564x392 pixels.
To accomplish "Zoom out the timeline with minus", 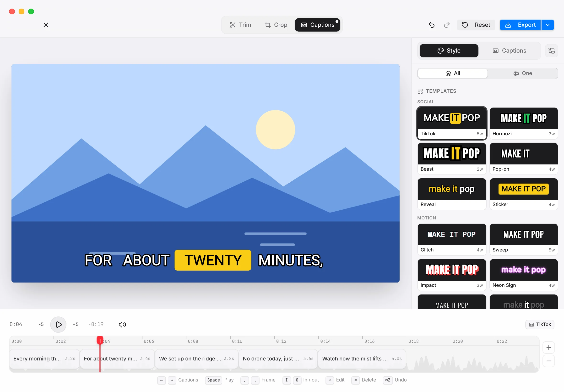I will (x=548, y=361).
